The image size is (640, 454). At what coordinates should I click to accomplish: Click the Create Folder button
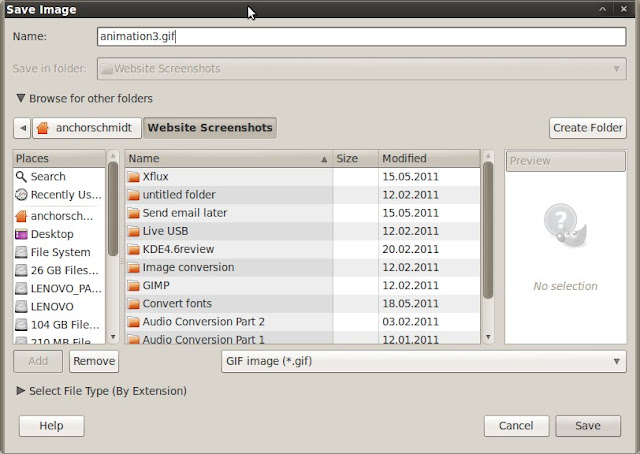588,128
